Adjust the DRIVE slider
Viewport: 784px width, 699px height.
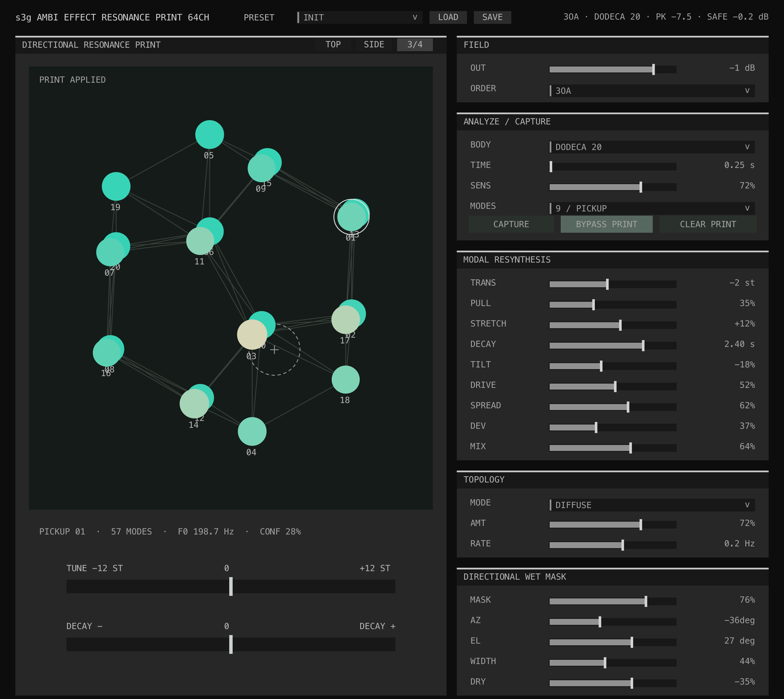click(x=613, y=386)
